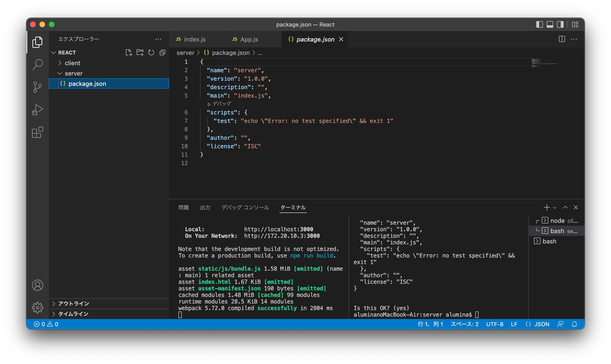
Task: Collapse the server folder
Action: tap(73, 73)
